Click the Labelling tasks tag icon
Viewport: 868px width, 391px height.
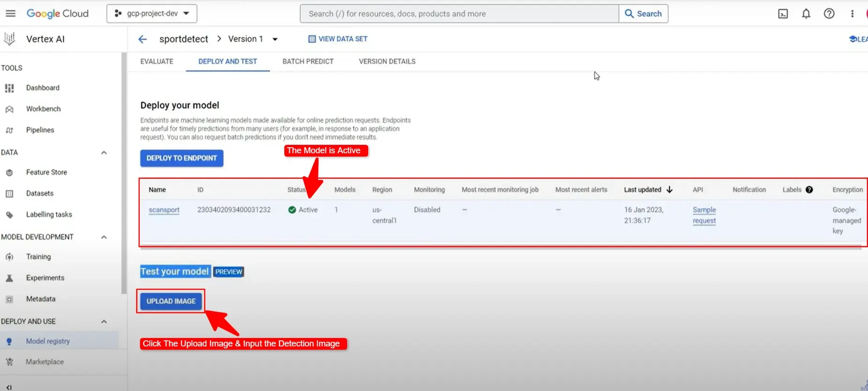pos(9,215)
